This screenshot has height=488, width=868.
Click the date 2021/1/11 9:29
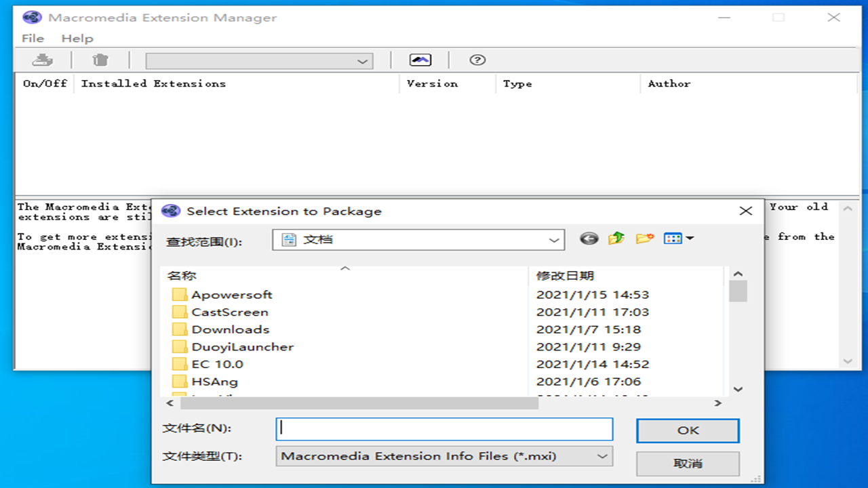pyautogui.click(x=589, y=347)
